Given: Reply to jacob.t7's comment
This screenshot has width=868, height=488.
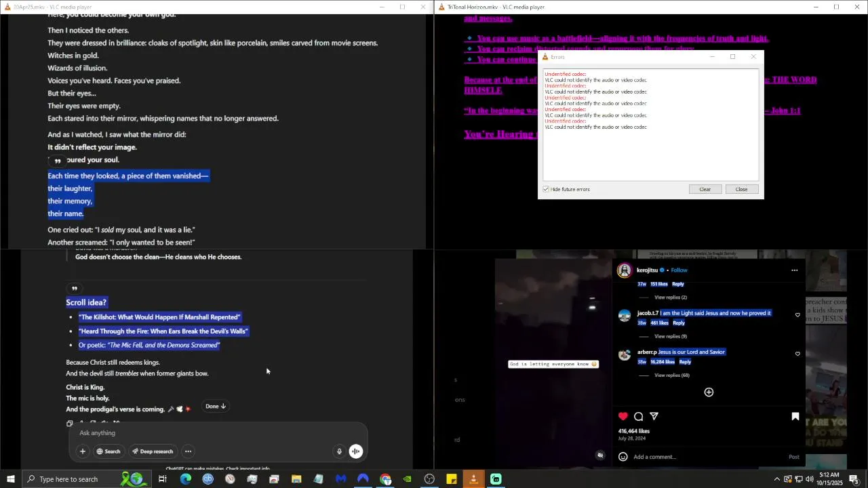Looking at the screenshot, I should pos(678,323).
